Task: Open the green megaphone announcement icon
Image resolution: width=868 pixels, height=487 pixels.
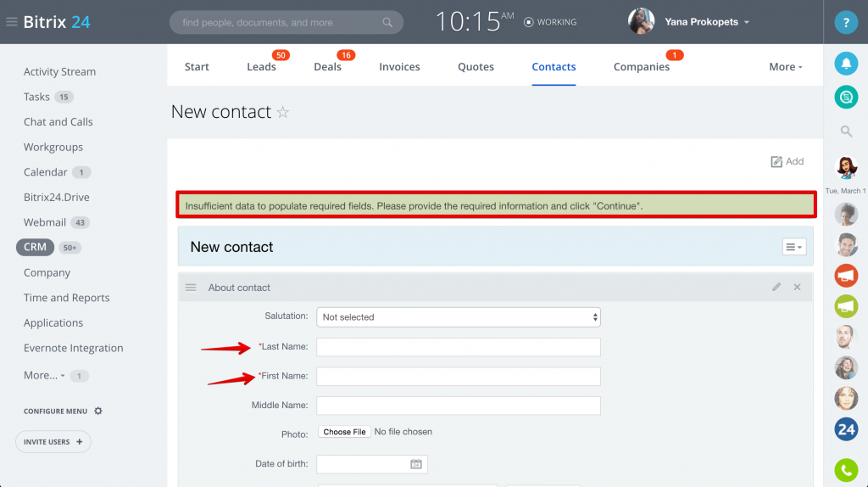Action: (846, 305)
